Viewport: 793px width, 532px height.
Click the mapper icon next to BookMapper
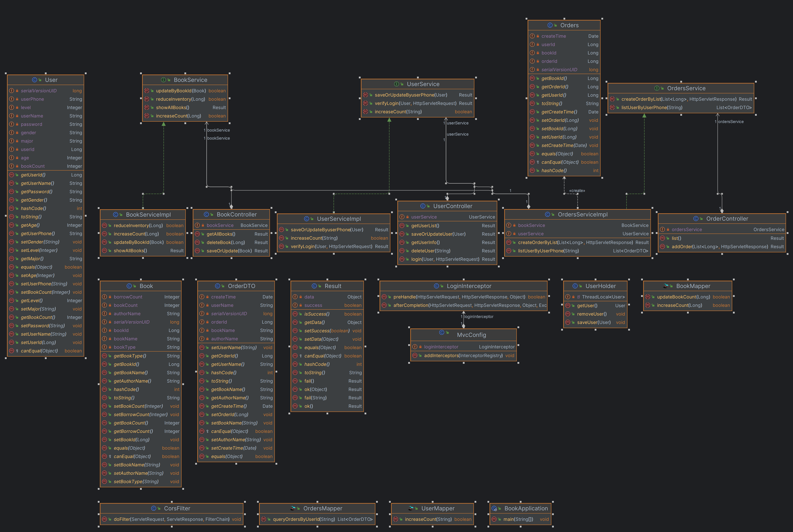click(666, 286)
